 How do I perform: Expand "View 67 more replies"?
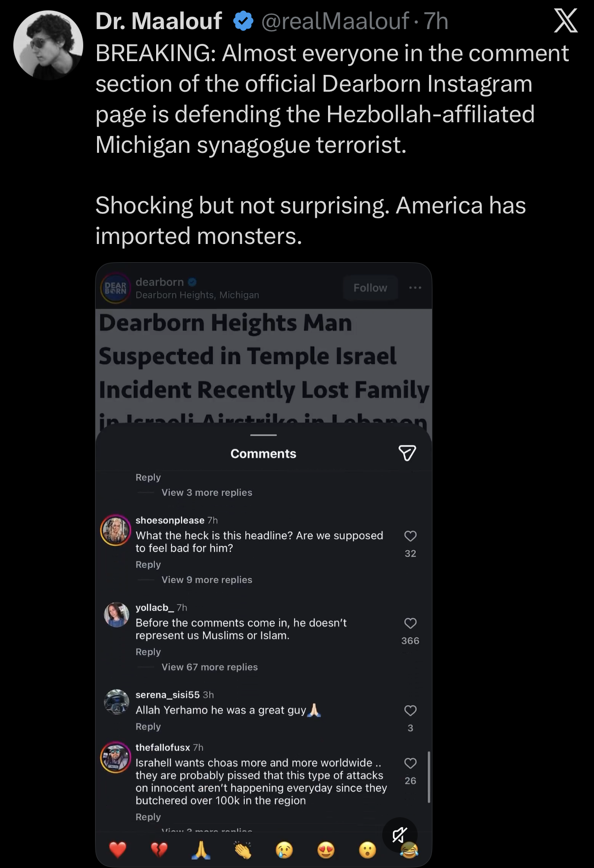coord(209,667)
